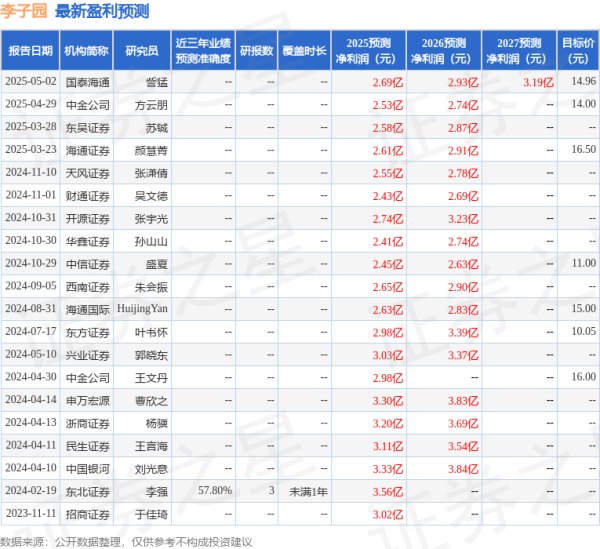Select the 2023-11-11 report date cell
600x549 pixels.
(x=29, y=514)
